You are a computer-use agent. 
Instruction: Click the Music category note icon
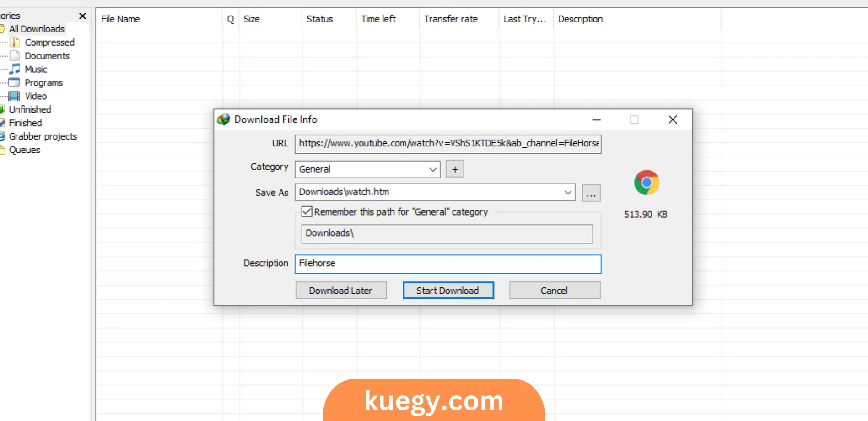[15, 69]
